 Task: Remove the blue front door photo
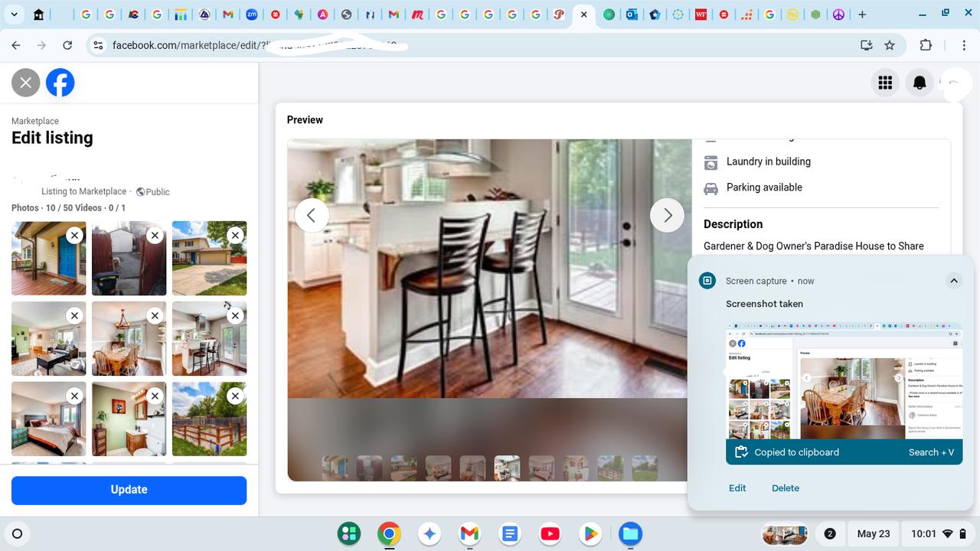(x=74, y=236)
